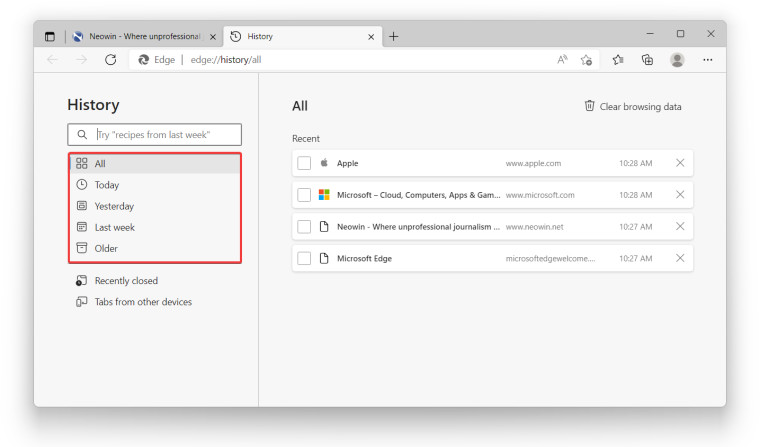Open the user profile avatar
This screenshot has height=447, width=760.
click(677, 60)
